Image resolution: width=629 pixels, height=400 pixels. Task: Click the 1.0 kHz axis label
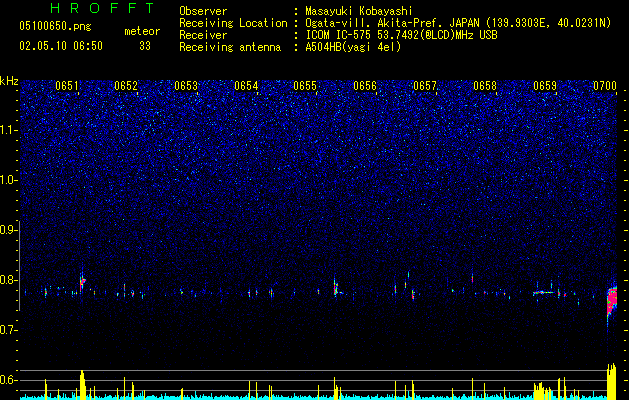coord(9,180)
